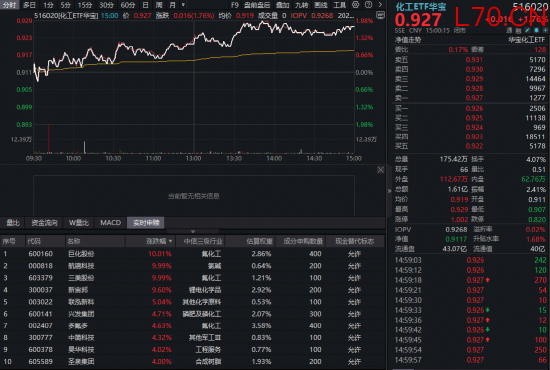Click the 叠加 overlay button
This screenshot has width=550, height=370.
282,5
